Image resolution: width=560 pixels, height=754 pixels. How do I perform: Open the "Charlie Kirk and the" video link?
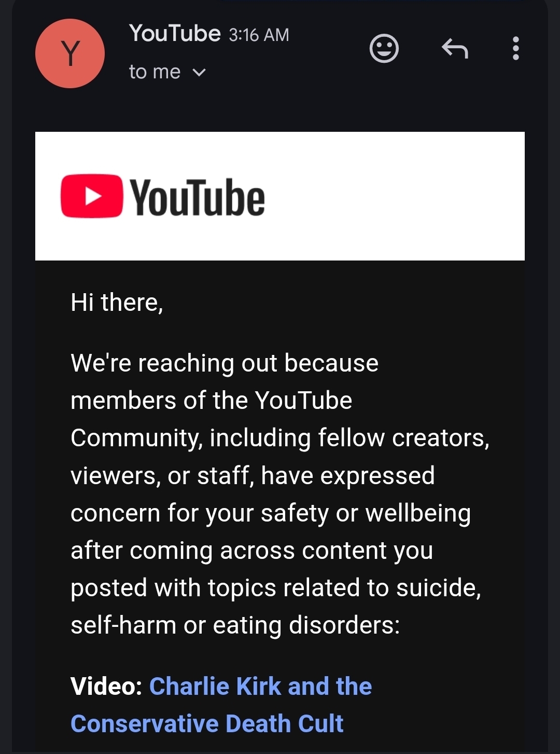260,686
